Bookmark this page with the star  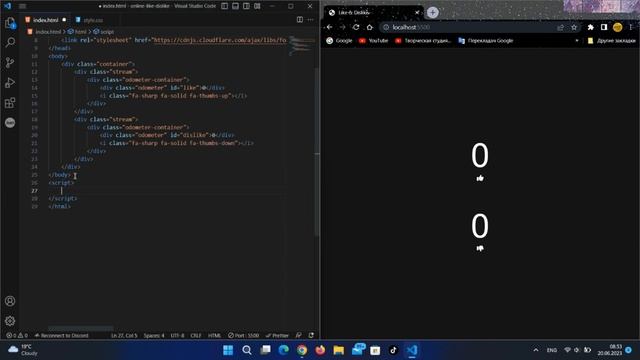[x=574, y=27]
